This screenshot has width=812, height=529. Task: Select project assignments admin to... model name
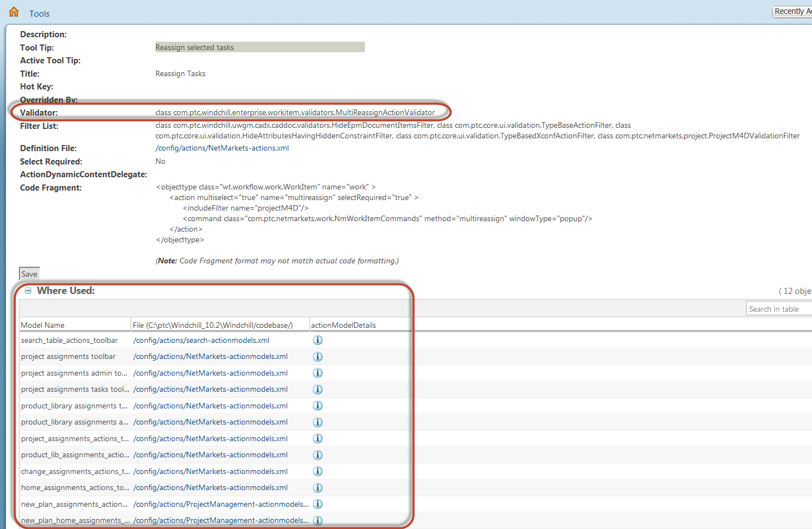tap(74, 373)
